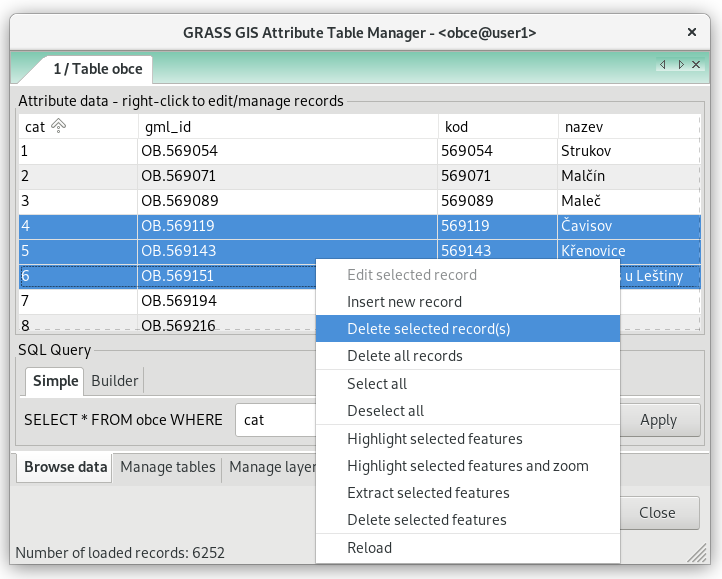Viewport: 722px width, 579px height.
Task: Sort by the nazev column header
Action: [x=629, y=127]
